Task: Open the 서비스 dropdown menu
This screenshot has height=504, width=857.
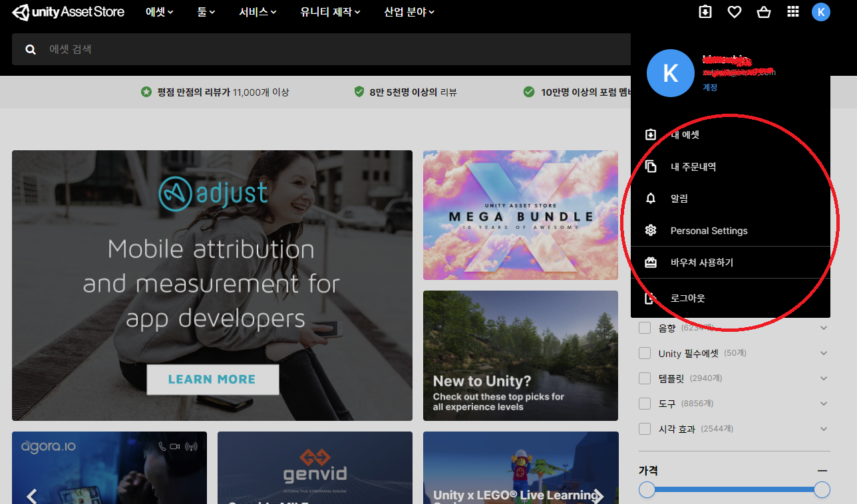Action: [x=258, y=12]
